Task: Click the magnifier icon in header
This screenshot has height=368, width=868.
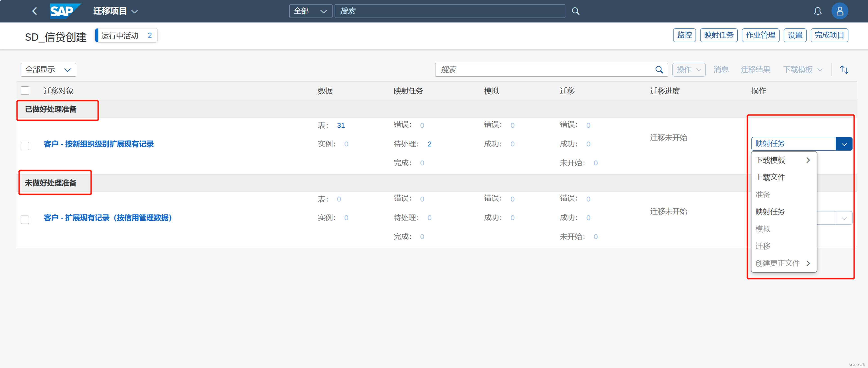Action: coord(576,11)
